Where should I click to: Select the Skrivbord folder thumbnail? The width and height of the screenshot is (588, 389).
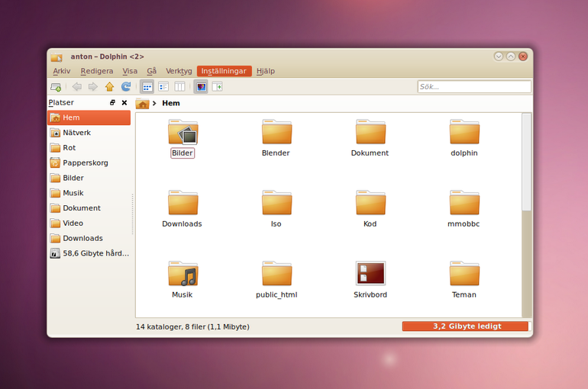(370, 273)
